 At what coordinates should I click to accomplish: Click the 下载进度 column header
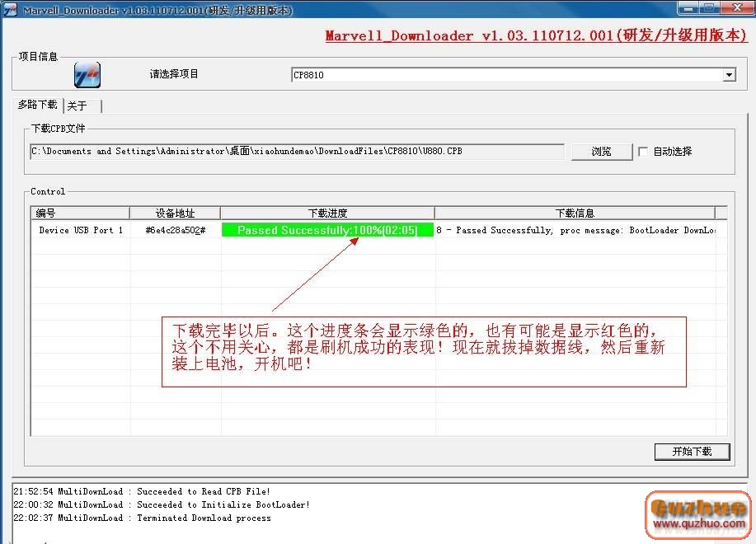click(x=327, y=213)
